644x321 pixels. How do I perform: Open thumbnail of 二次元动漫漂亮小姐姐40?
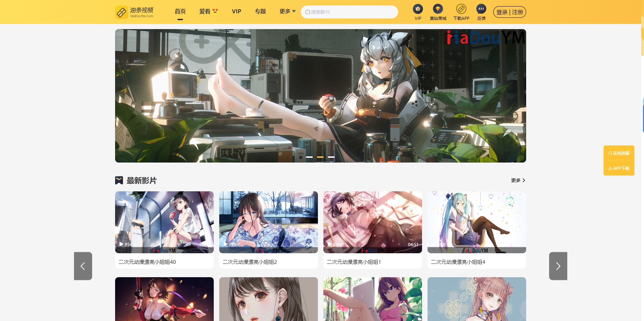click(164, 222)
